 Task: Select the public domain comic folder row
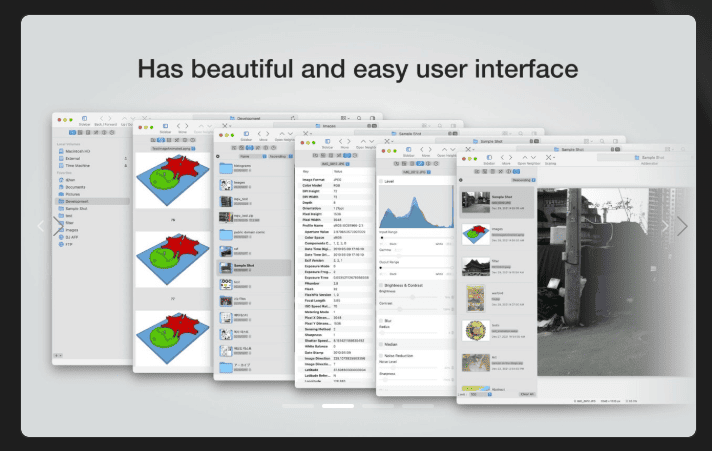pos(254,235)
